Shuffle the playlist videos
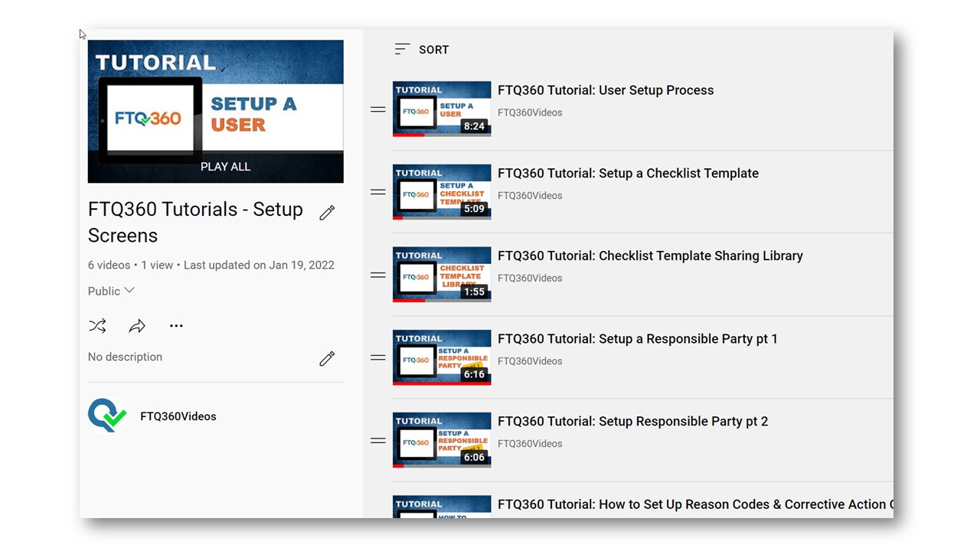 coord(97,326)
